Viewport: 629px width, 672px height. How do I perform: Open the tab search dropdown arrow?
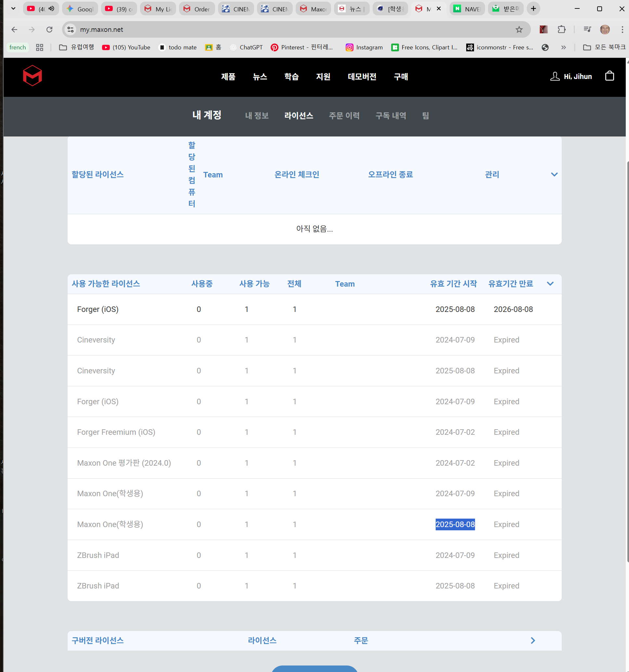coord(13,9)
